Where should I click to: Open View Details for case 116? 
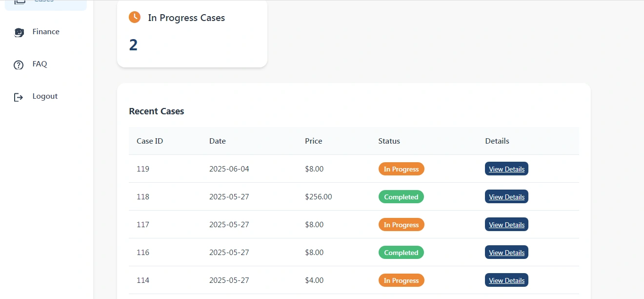pyautogui.click(x=506, y=253)
